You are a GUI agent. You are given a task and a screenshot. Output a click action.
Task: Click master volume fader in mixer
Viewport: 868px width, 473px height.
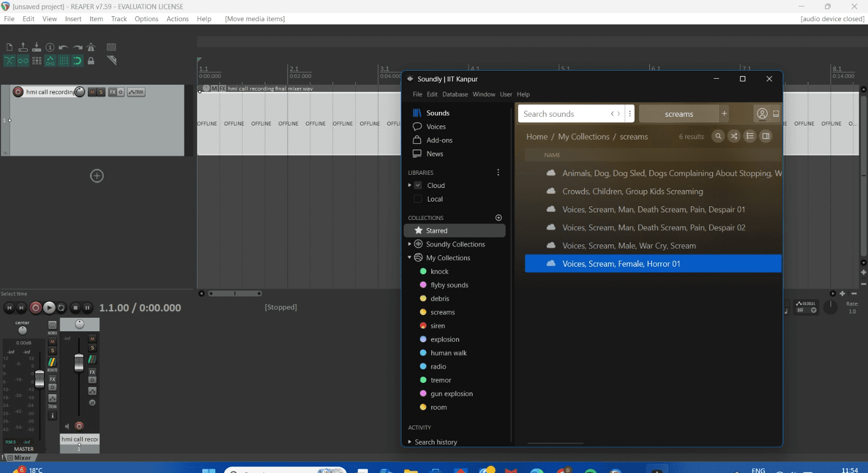(39, 379)
